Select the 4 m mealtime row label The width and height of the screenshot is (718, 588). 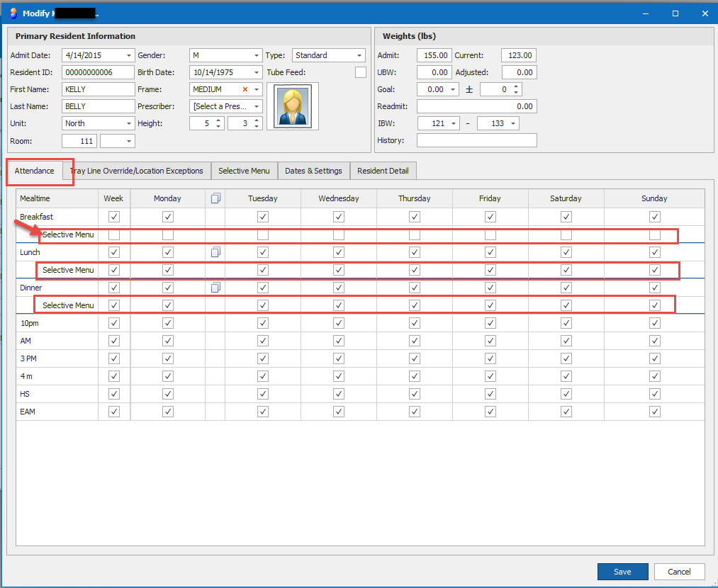[26, 376]
